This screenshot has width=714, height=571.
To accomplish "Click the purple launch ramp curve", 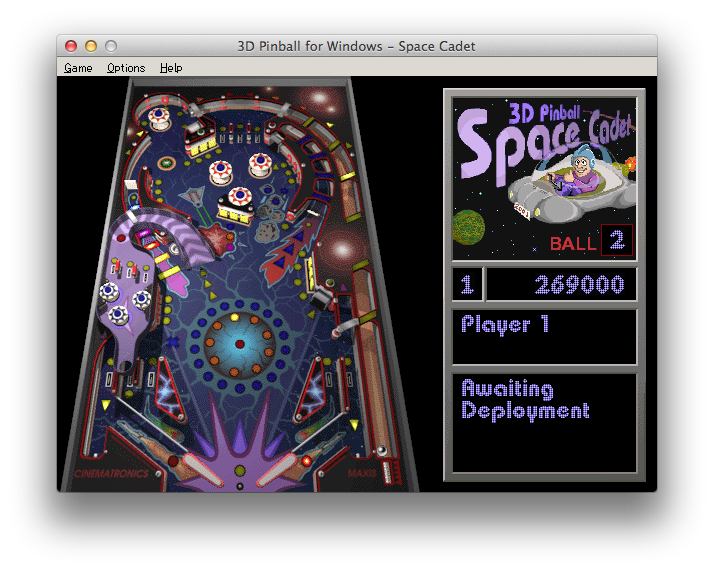I will (x=173, y=235).
